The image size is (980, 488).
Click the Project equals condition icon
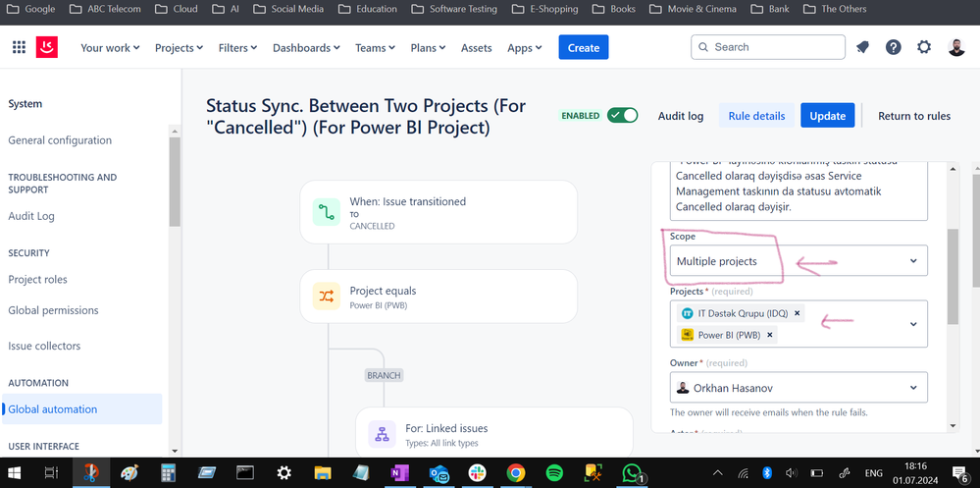[x=327, y=296]
